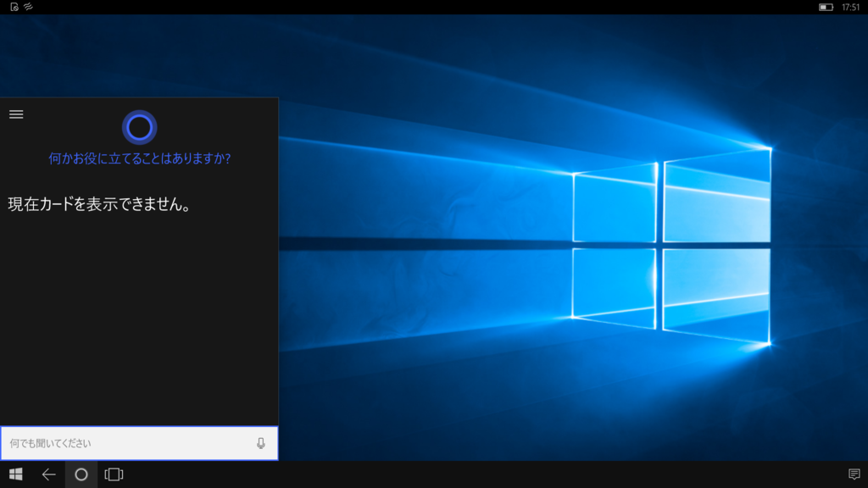This screenshot has width=868, height=488.
Task: Click the top-left screen lock status icon
Action: pos(14,7)
